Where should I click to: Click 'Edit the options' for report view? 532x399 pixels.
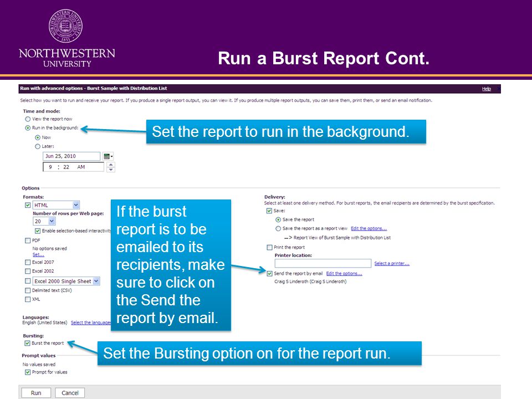(x=369, y=228)
